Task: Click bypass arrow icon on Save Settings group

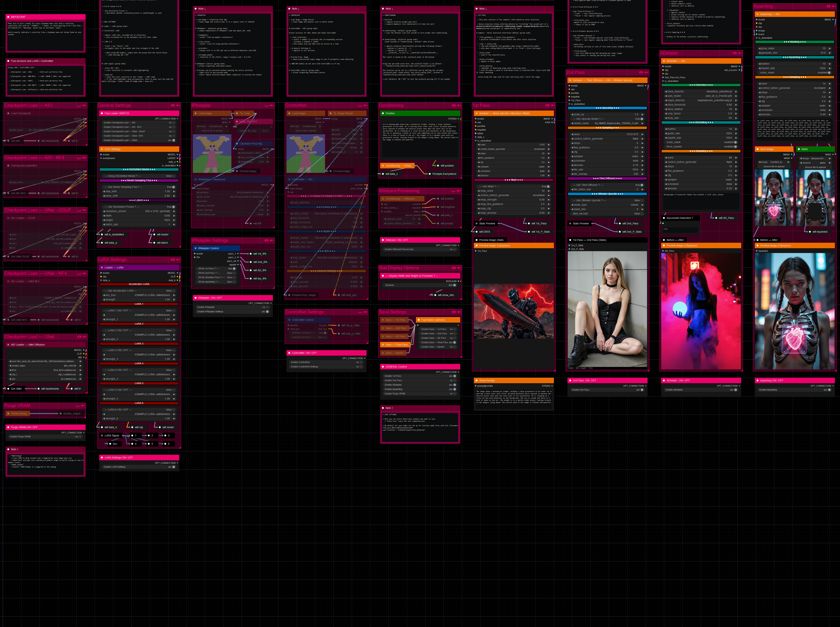Action: click(459, 312)
